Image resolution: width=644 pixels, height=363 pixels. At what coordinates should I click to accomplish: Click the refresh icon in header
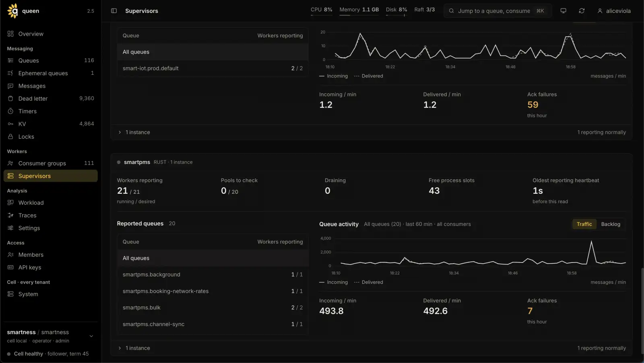582,11
